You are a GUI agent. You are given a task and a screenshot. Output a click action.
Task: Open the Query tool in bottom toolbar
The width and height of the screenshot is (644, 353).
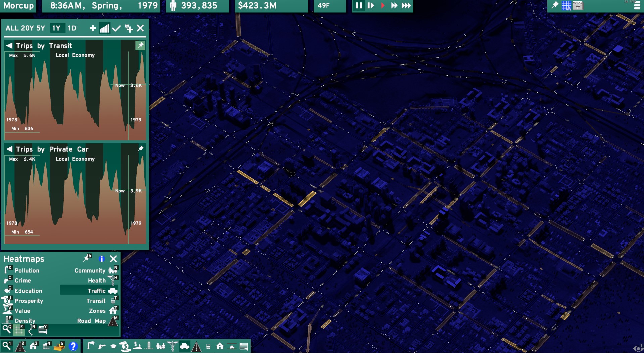coord(6,346)
